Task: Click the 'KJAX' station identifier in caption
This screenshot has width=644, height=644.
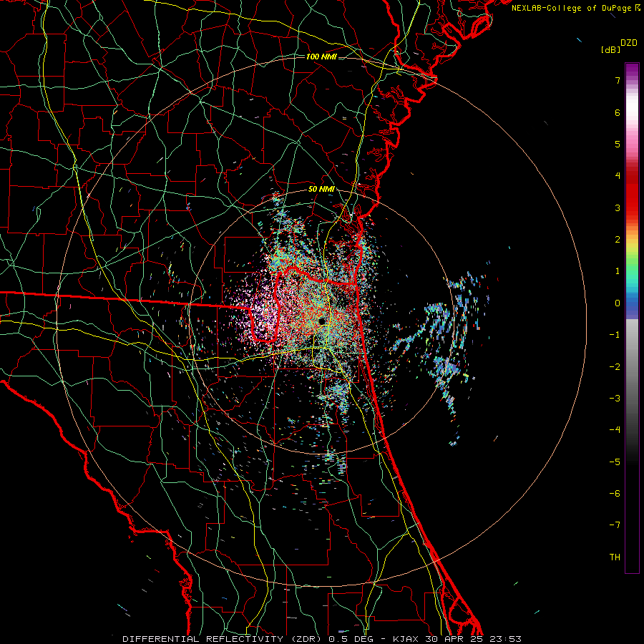Action: coord(406,639)
